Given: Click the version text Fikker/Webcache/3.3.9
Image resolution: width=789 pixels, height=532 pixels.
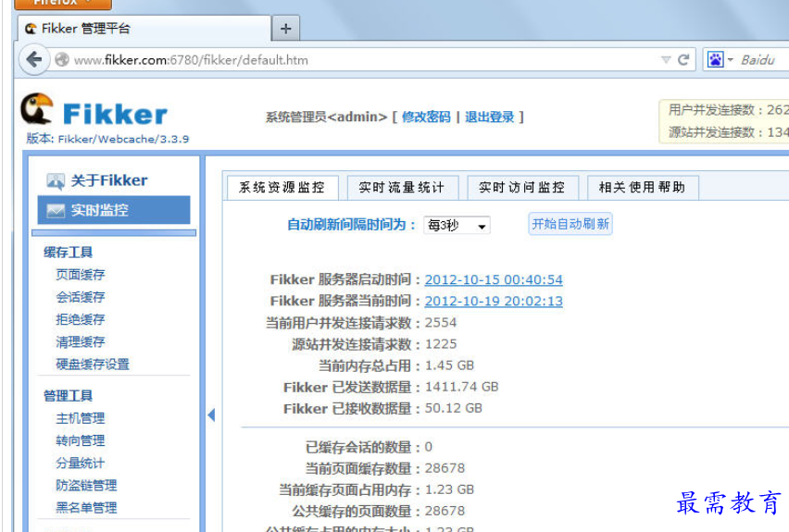Looking at the screenshot, I should click(x=123, y=139).
